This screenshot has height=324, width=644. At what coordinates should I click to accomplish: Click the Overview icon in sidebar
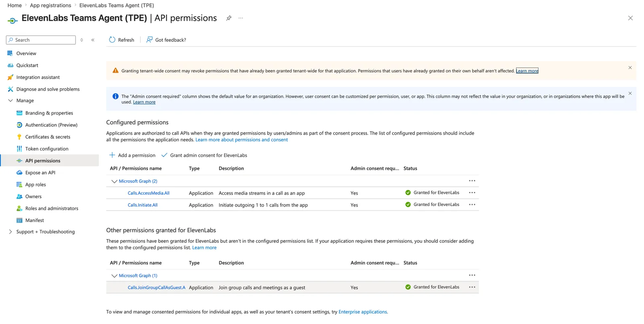10,53
